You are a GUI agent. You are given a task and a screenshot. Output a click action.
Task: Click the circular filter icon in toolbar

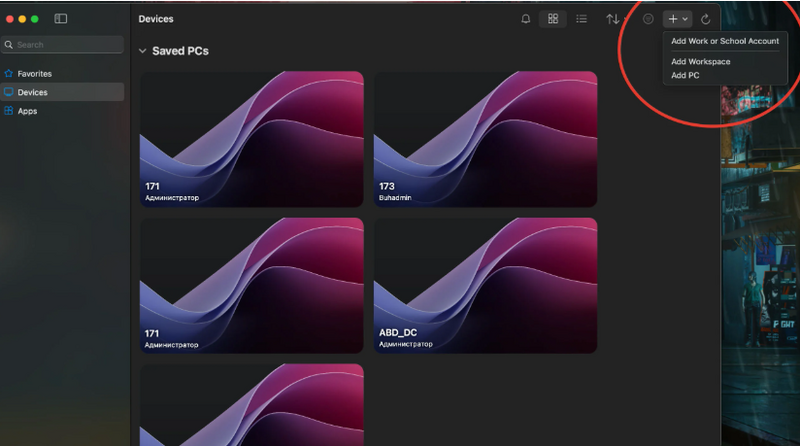click(x=648, y=19)
